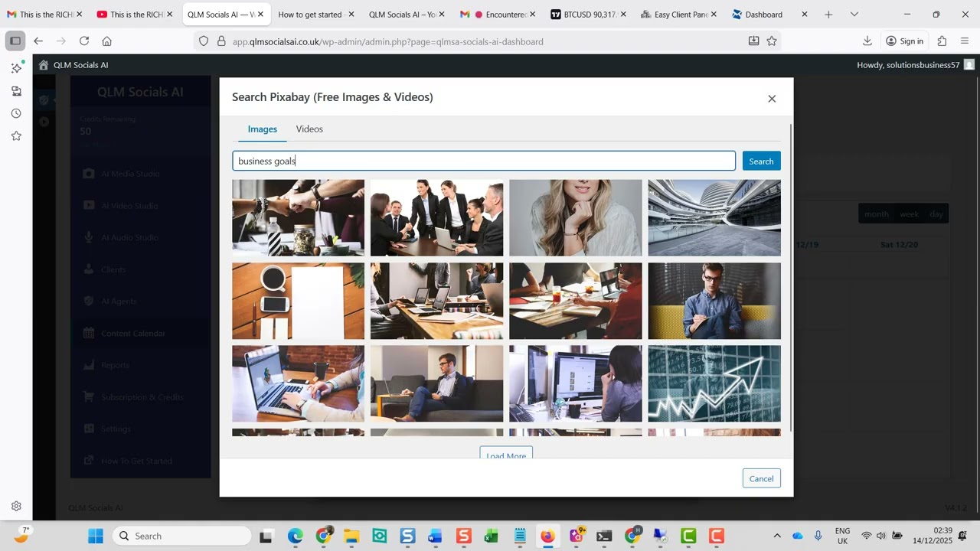Click the Load More button
This screenshot has height=551, width=980.
[x=506, y=454]
